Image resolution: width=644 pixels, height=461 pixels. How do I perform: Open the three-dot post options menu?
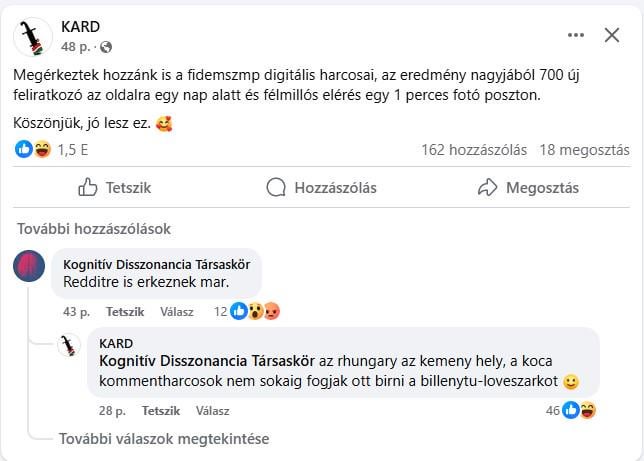point(575,35)
